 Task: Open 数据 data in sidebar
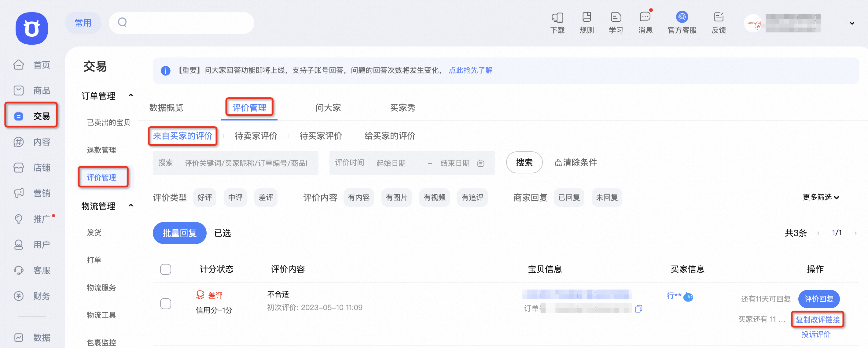pos(32,338)
